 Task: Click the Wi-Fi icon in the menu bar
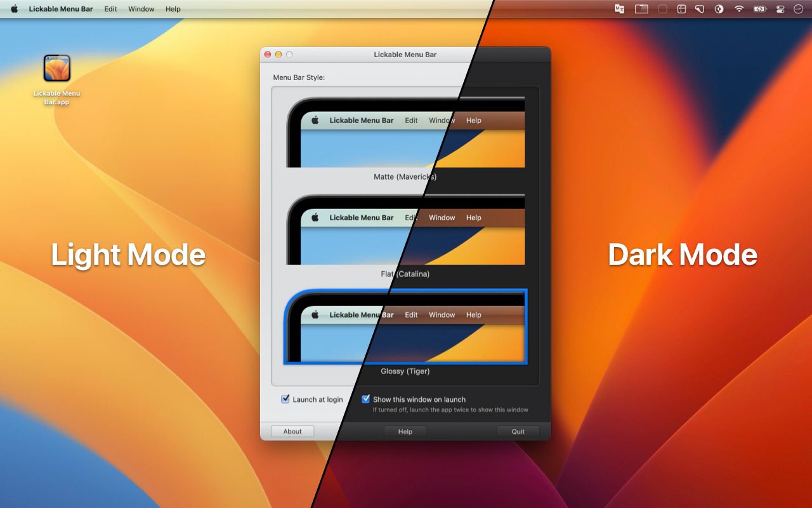click(x=738, y=9)
